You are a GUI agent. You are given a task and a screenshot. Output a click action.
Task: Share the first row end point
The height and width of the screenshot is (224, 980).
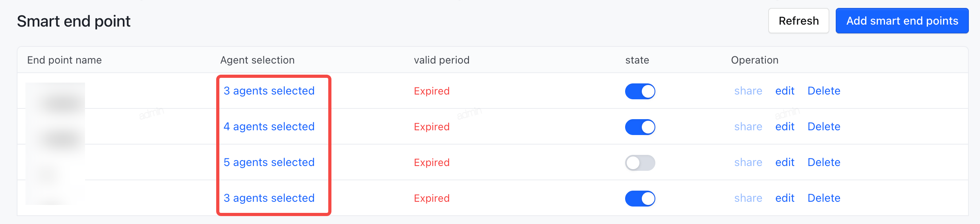[x=748, y=91]
